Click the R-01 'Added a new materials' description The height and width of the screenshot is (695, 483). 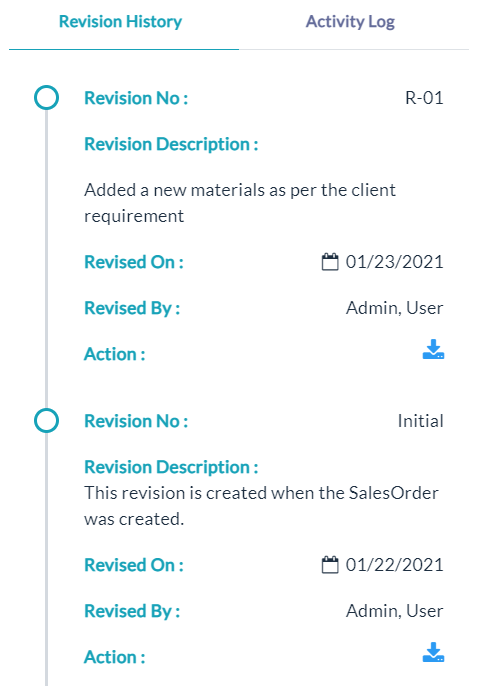240,203
